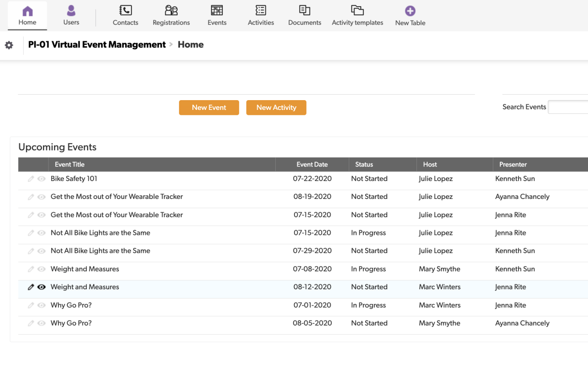Focus the Search Events input field
Image resolution: width=588 pixels, height=392 pixels.
click(568, 107)
